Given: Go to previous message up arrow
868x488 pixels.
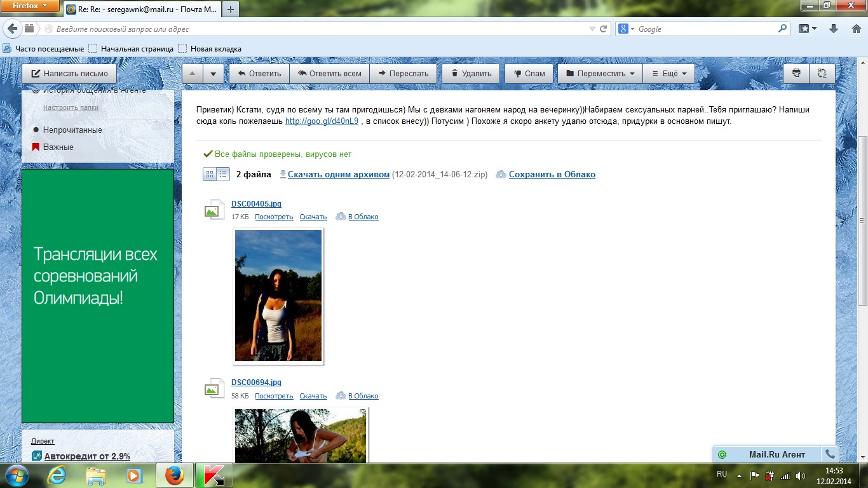Looking at the screenshot, I should tap(193, 73).
